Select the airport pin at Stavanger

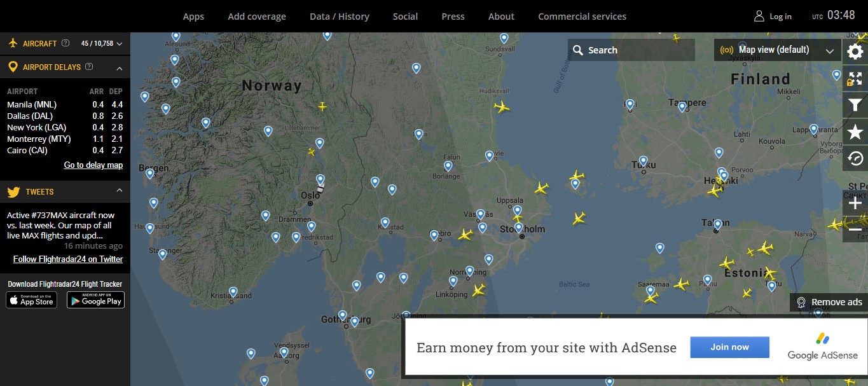coord(162,254)
